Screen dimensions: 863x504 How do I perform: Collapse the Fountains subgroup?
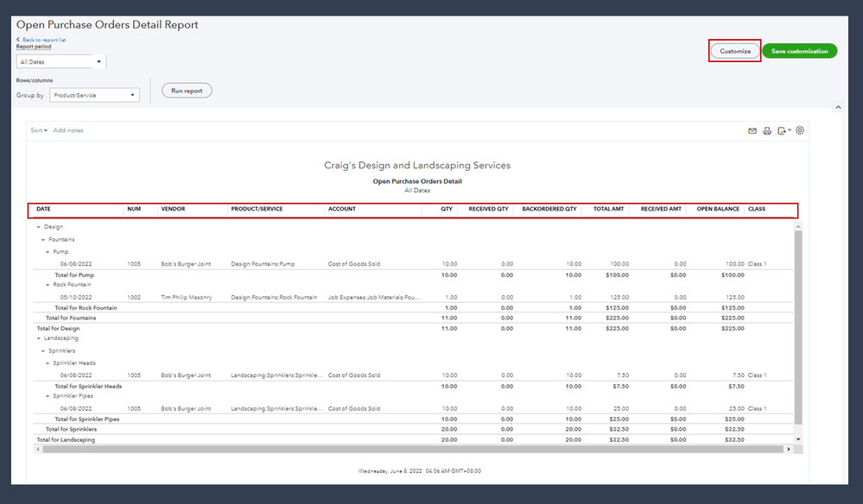coord(43,240)
